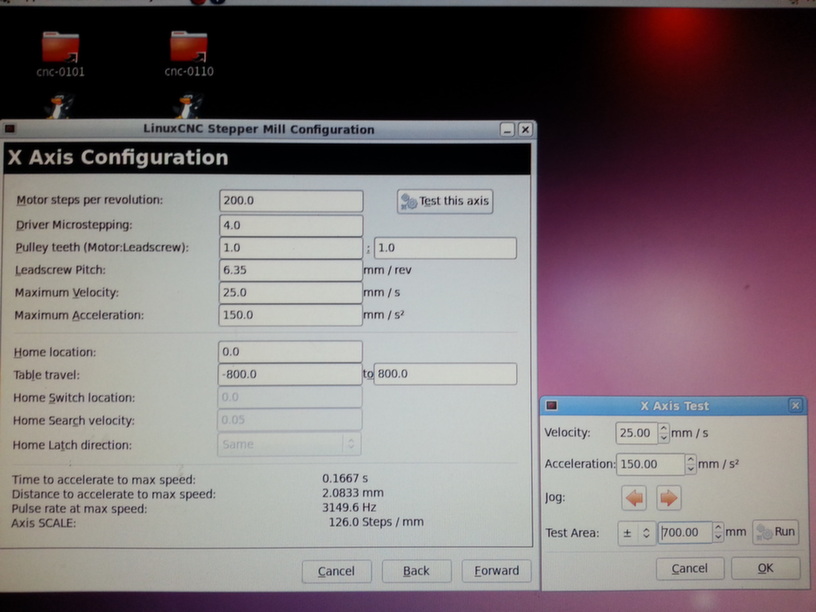Focus the Home location field

pyautogui.click(x=290, y=352)
